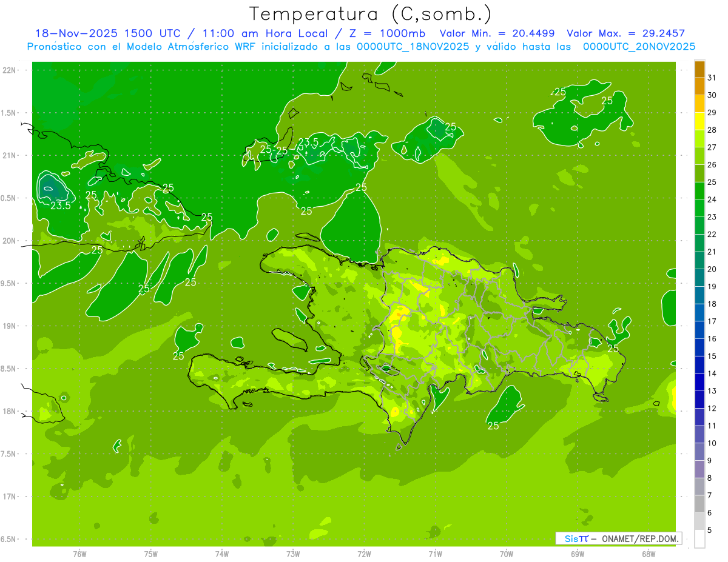Viewport: 728px width, 562px height.
Task: Click the '21N' latitude axis label
Action: click(9, 156)
